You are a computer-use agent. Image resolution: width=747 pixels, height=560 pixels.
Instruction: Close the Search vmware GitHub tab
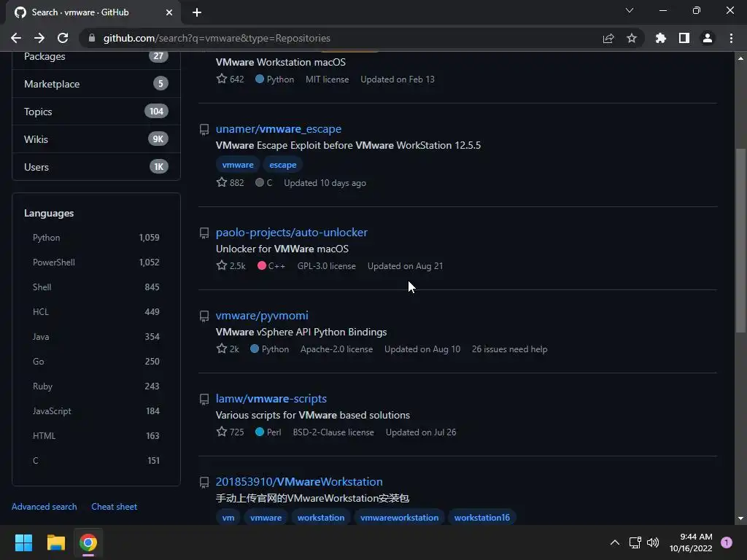pyautogui.click(x=169, y=12)
